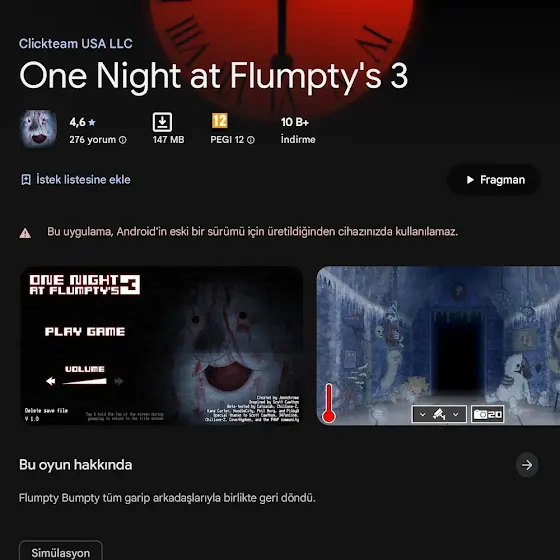This screenshot has height=560, width=560.
Task: Play the Fragman trailer
Action: click(494, 180)
